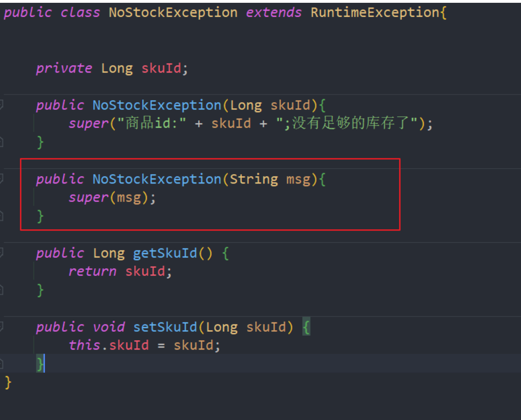
Task: Click the ";没有足够的库存了" string literal
Action: [x=347, y=123]
